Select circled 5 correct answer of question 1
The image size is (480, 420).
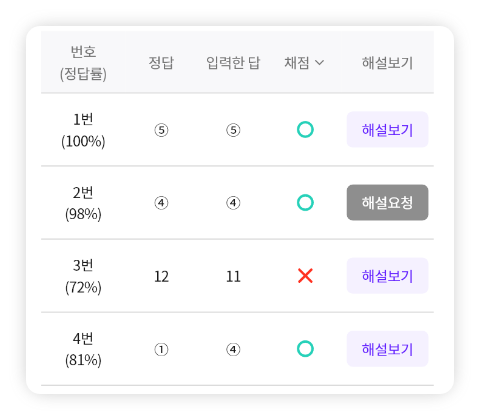(x=161, y=130)
